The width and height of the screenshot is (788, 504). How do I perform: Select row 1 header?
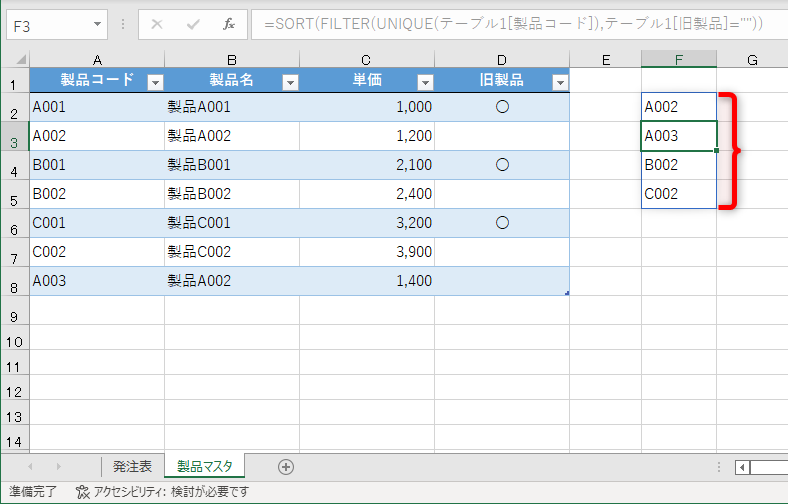15,80
